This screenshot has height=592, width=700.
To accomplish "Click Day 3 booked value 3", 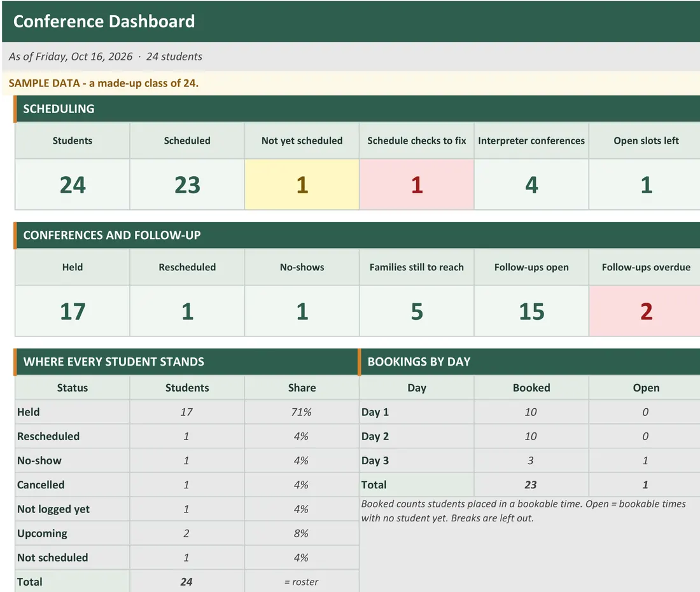I will pyautogui.click(x=531, y=461).
